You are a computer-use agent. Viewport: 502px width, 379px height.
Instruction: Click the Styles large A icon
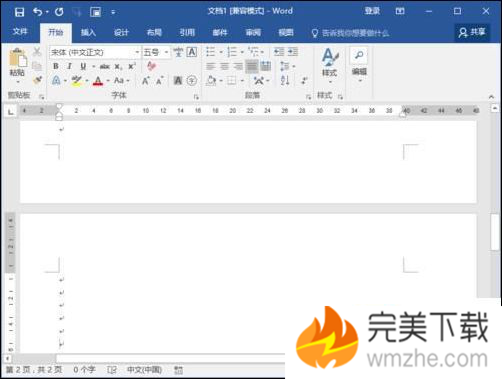pyautogui.click(x=330, y=57)
